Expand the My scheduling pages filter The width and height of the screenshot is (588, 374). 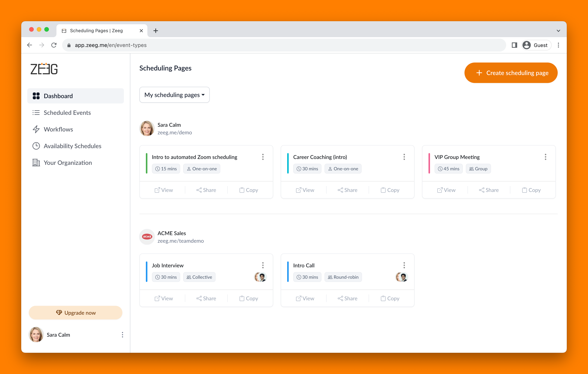(x=174, y=95)
